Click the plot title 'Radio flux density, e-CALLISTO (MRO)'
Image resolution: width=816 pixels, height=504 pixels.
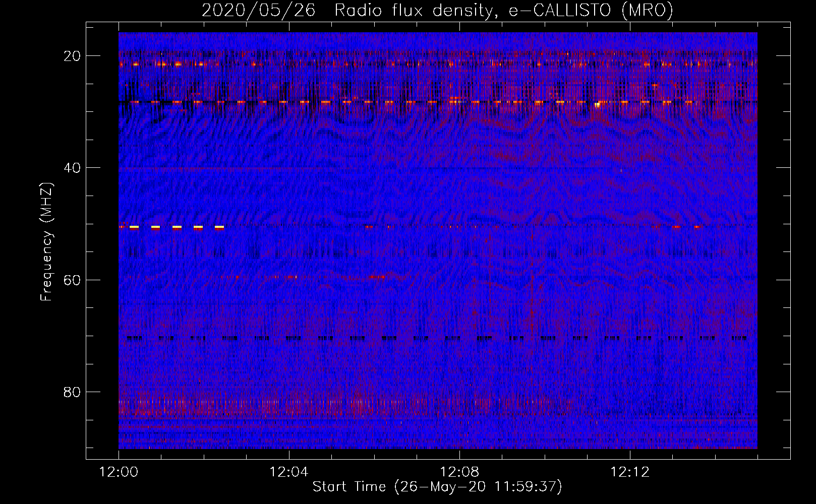(503, 11)
